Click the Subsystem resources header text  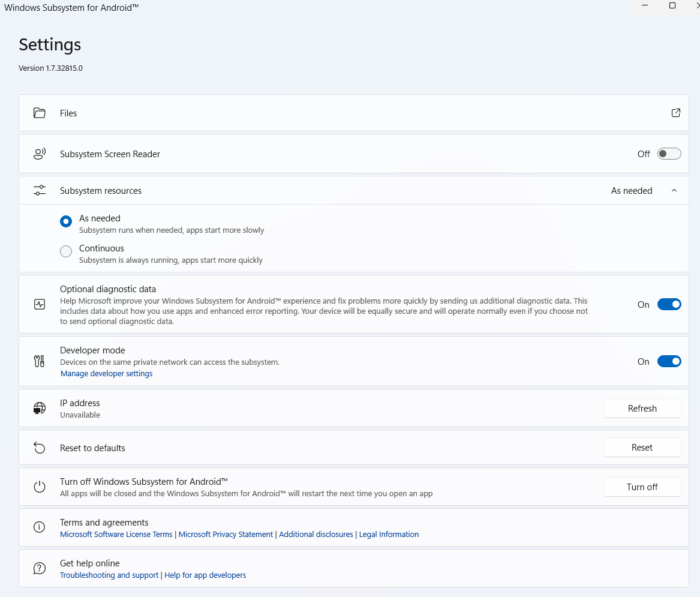100,191
